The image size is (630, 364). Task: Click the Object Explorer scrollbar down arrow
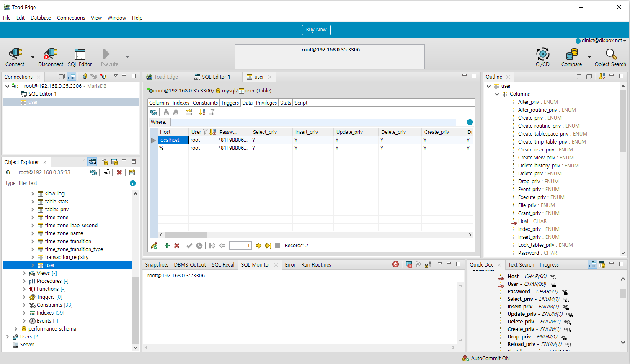pyautogui.click(x=135, y=347)
